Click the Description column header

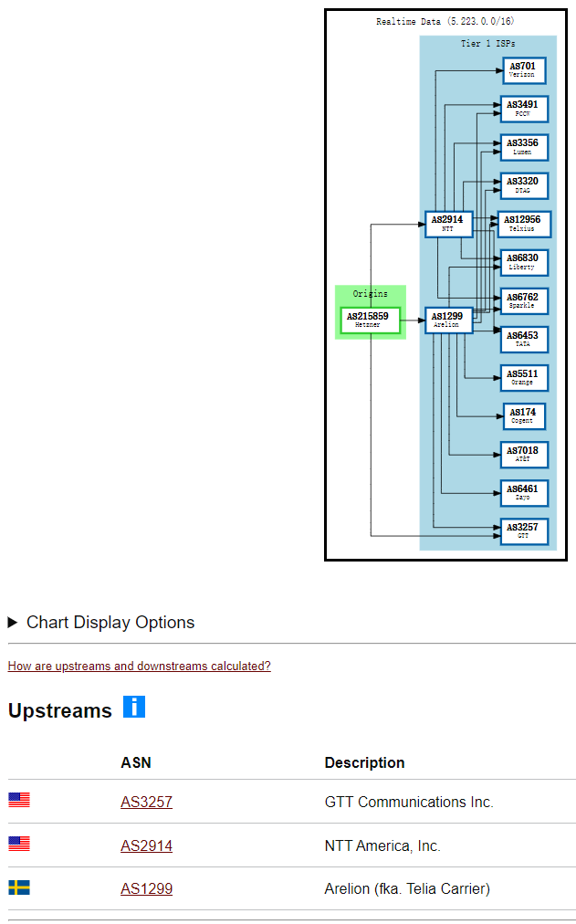(364, 762)
